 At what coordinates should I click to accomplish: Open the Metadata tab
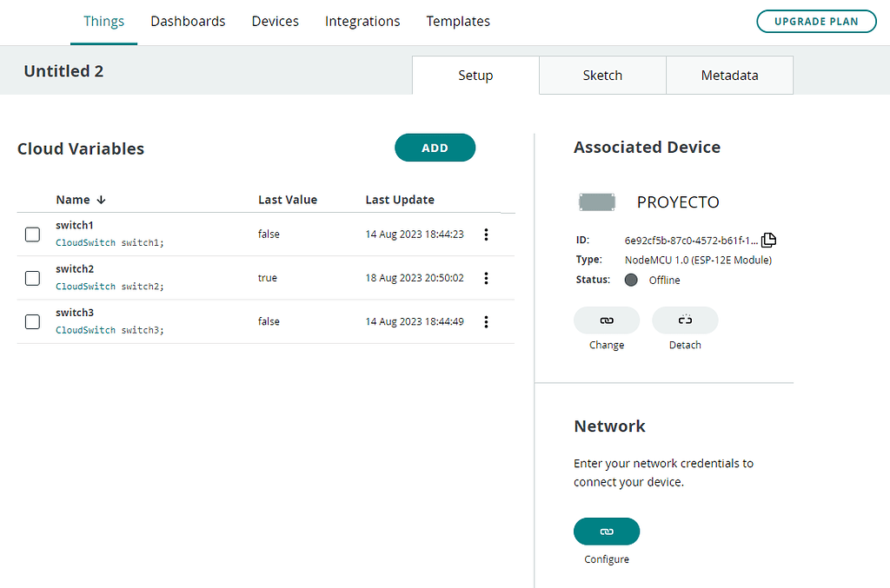click(729, 76)
